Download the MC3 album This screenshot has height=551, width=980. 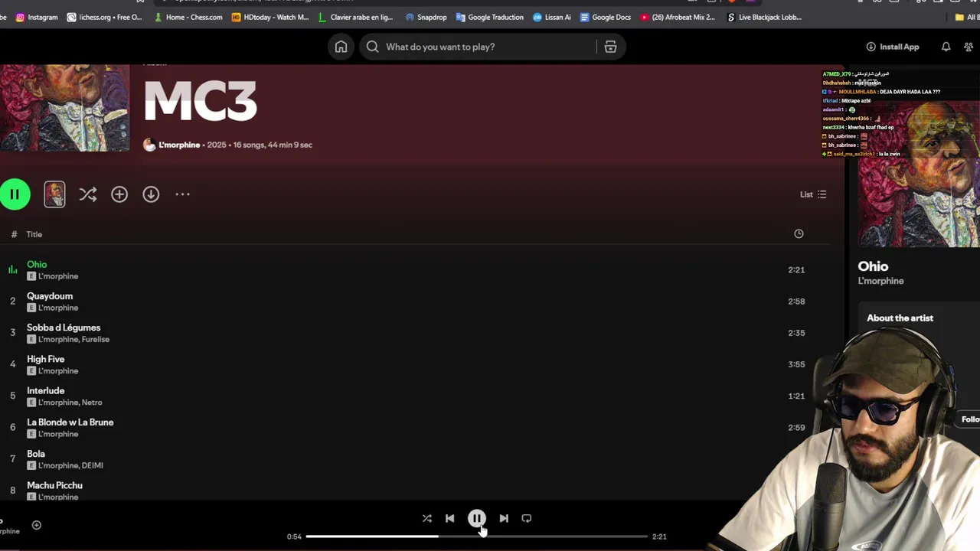[151, 194]
